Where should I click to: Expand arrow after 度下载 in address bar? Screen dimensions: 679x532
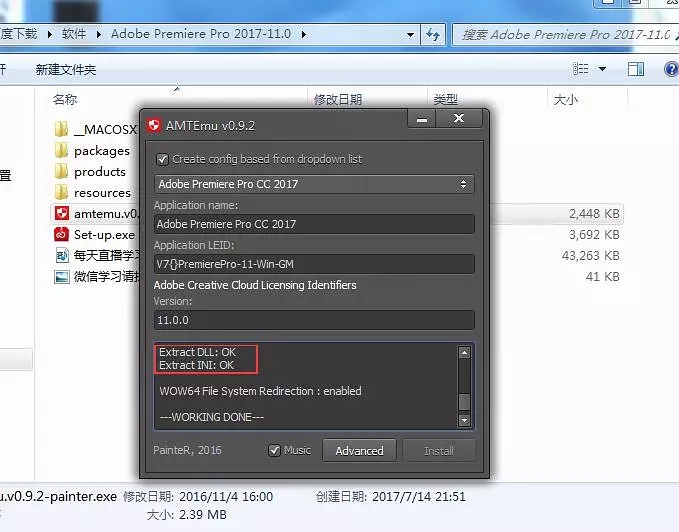tap(50, 34)
